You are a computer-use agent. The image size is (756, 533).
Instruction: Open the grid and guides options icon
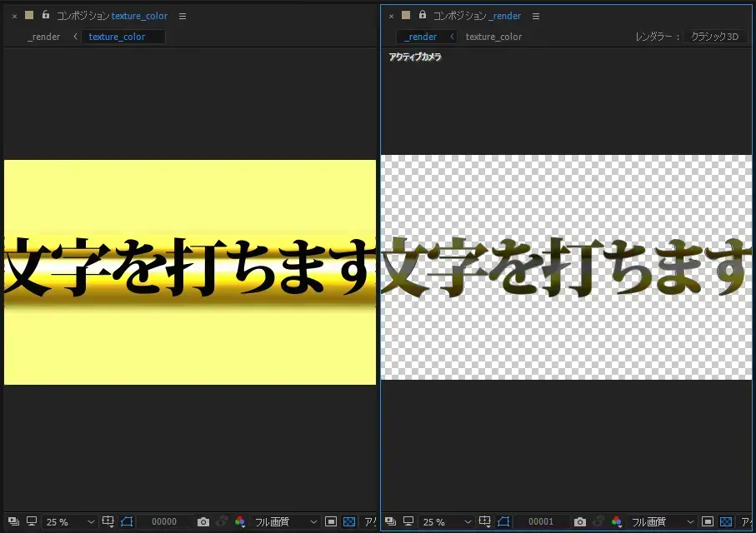tap(108, 522)
